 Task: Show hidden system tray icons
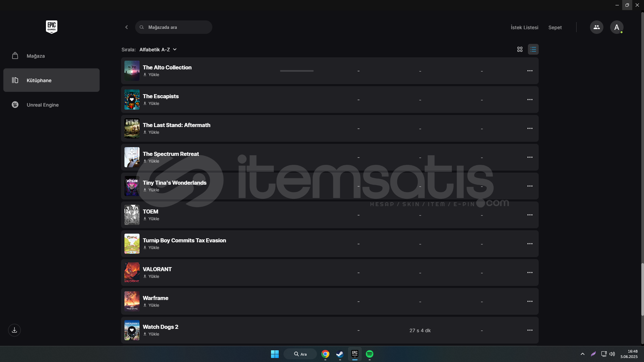pyautogui.click(x=583, y=354)
